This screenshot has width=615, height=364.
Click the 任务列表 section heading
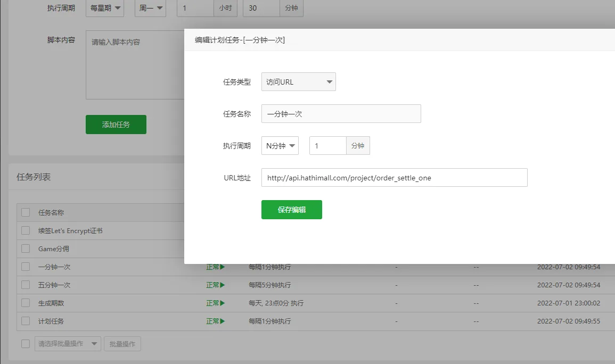click(34, 177)
